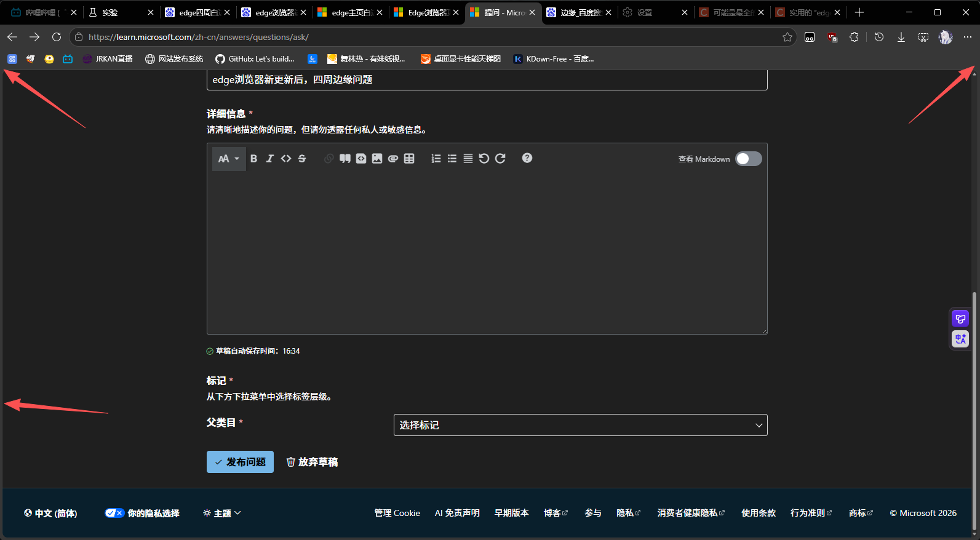980x540 pixels.
Task: Change language via 中文 (简体) link
Action: click(50, 513)
